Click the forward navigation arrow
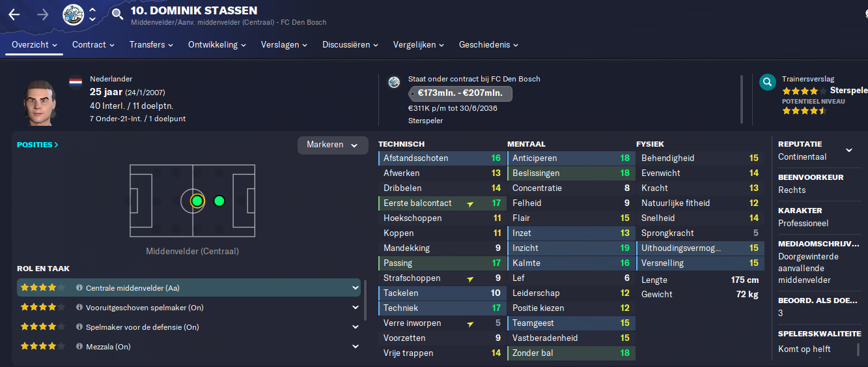The width and height of the screenshot is (868, 367). pyautogui.click(x=43, y=14)
